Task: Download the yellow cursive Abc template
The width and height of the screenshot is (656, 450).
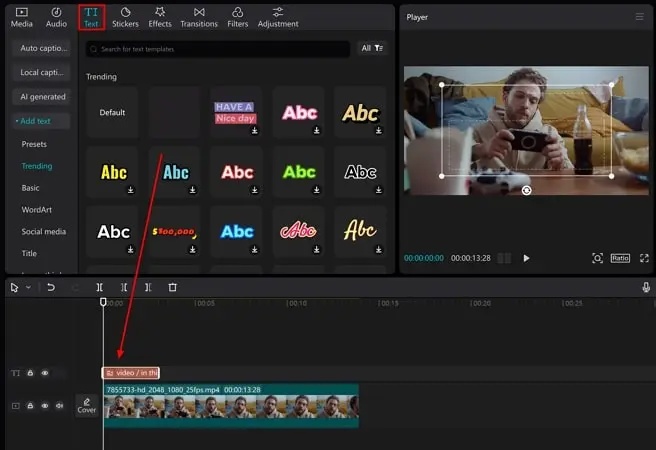Action: 378,250
